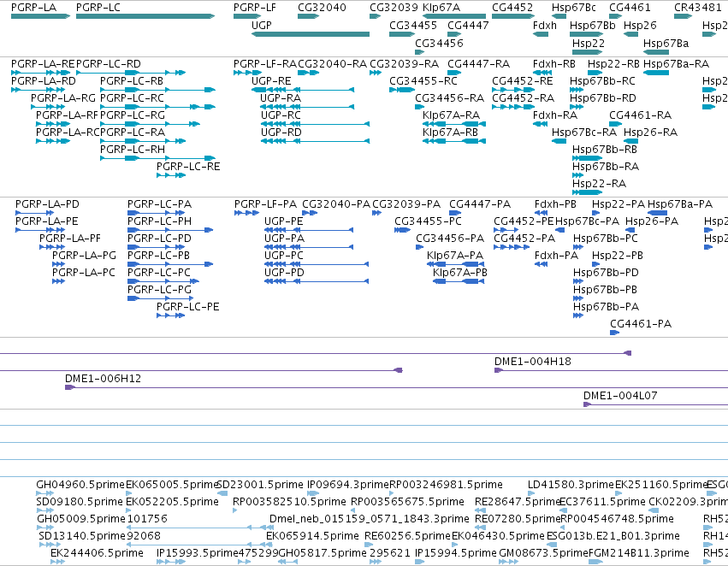Select gene CG4461
This screenshot has height=566, width=728.
pos(616,16)
